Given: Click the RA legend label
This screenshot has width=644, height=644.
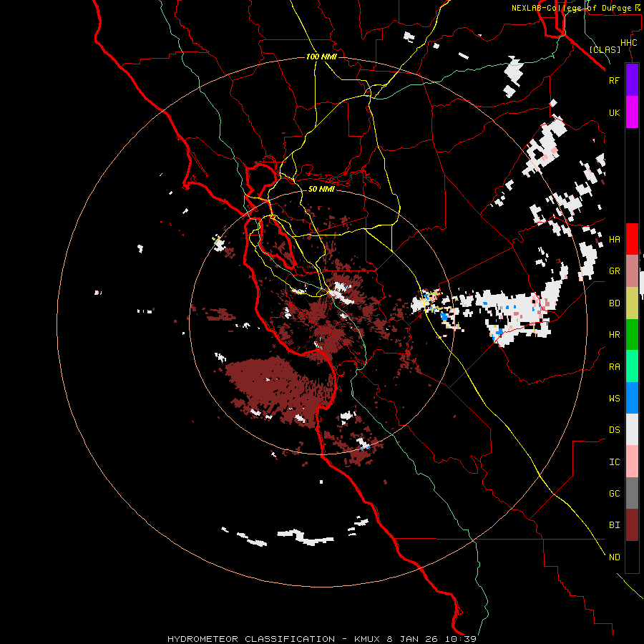Looking at the screenshot, I should (x=614, y=367).
